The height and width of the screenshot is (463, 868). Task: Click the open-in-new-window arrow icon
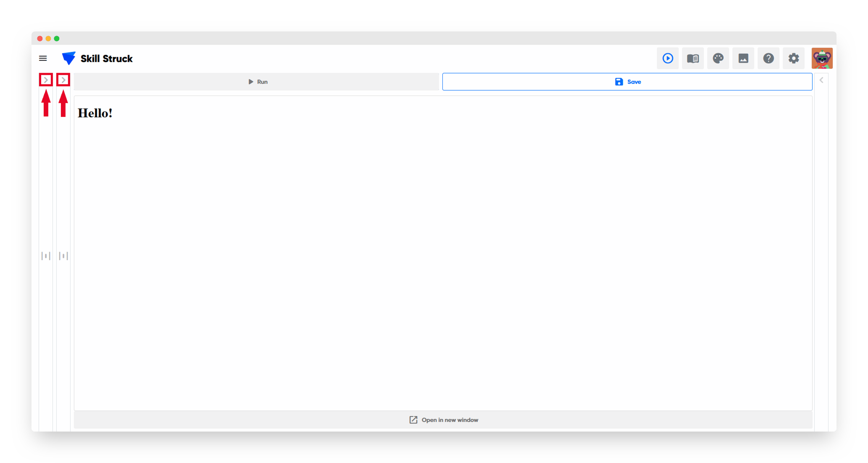413,420
